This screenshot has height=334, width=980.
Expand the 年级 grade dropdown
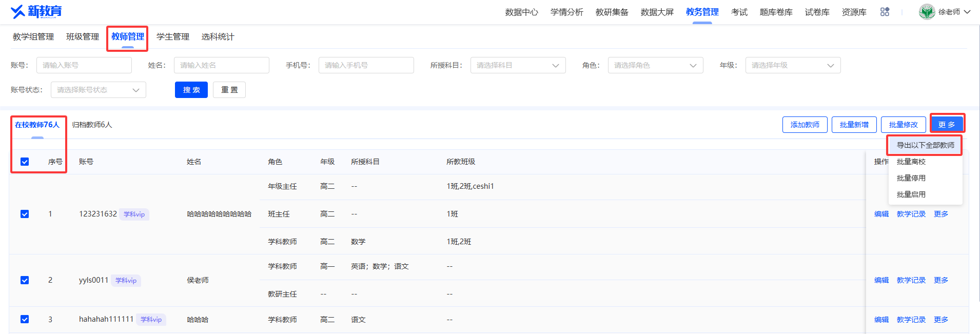(793, 65)
